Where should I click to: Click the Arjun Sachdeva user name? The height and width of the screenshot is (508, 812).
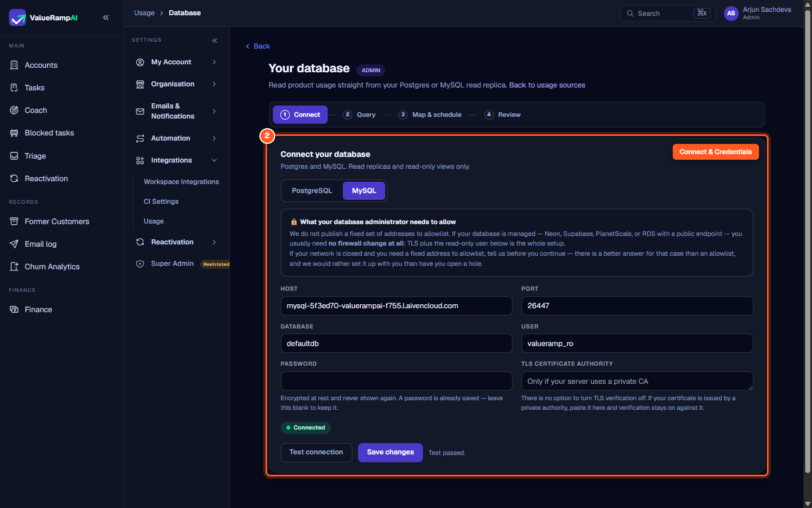pos(767,10)
